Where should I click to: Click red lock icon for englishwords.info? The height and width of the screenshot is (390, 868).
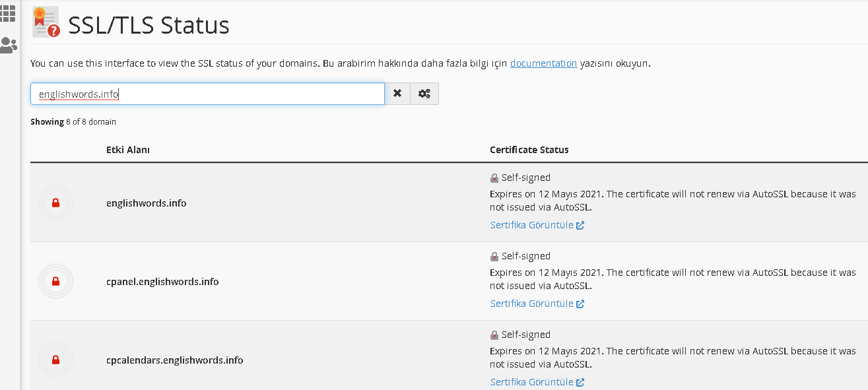tap(55, 203)
